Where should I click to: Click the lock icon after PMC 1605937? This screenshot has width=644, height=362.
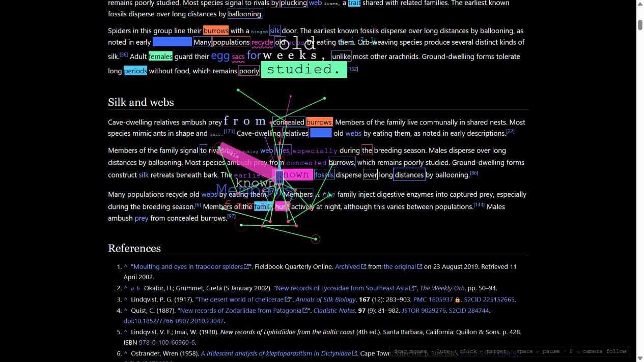coord(457,300)
